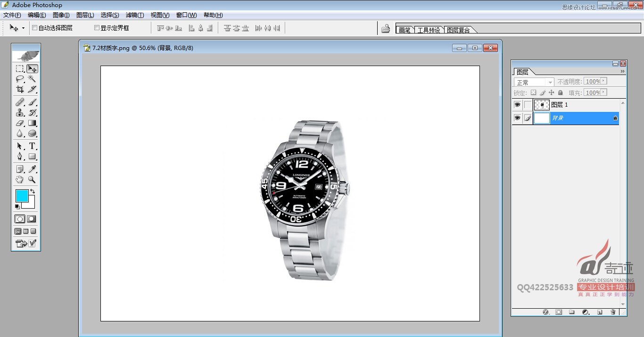
Task: Select the Hand tool
Action: point(20,179)
